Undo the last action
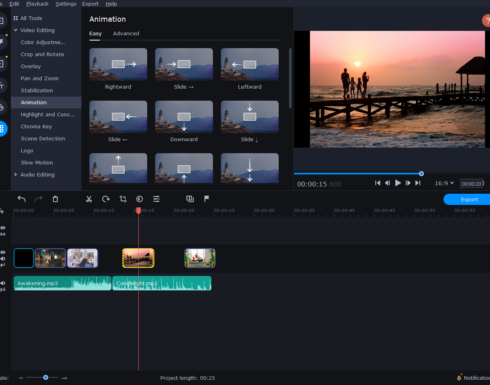Image resolution: width=490 pixels, height=385 pixels. click(x=22, y=199)
